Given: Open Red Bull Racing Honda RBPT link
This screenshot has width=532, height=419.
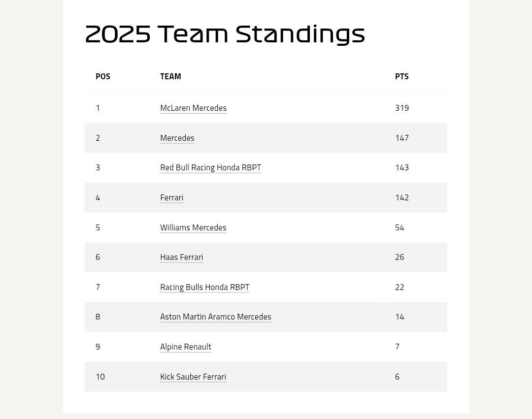Looking at the screenshot, I should (210, 167).
